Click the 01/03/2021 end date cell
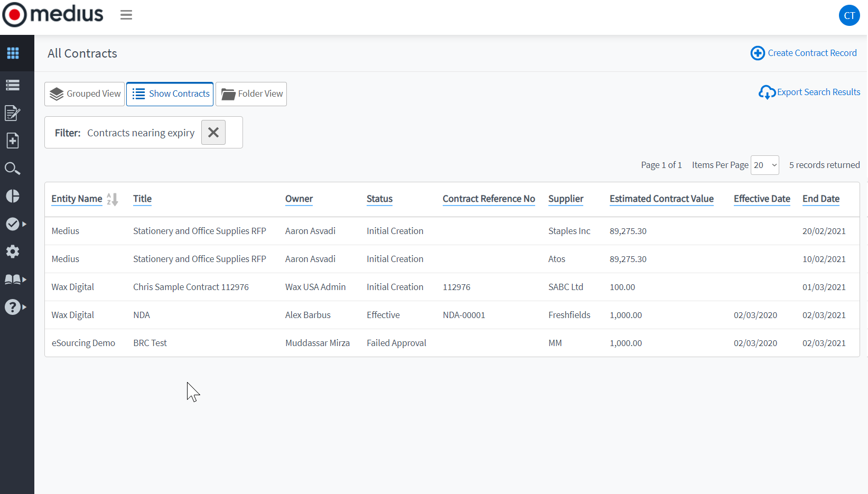Image resolution: width=868 pixels, height=494 pixels. point(824,287)
